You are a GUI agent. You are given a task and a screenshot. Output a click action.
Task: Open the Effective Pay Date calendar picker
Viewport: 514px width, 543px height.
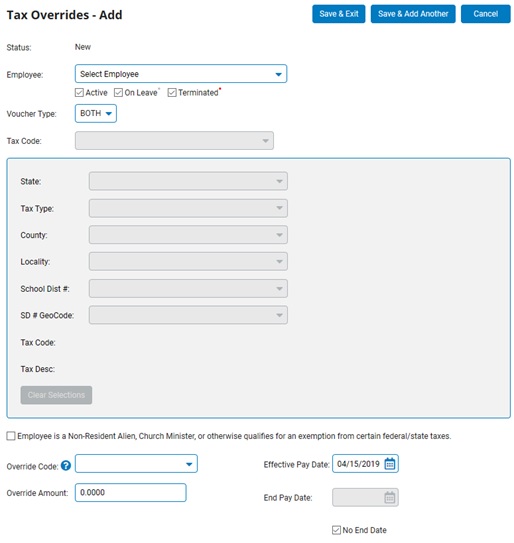tap(390, 463)
